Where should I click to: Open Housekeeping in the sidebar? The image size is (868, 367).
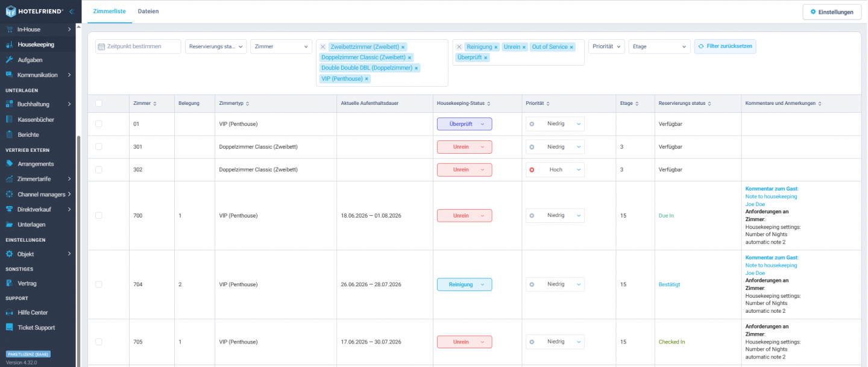(36, 45)
